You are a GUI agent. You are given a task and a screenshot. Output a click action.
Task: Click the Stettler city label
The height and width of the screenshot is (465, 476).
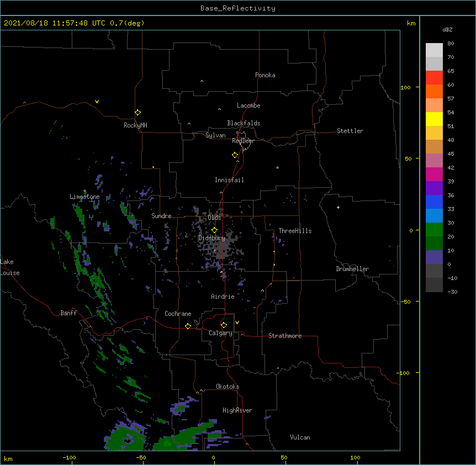(350, 131)
